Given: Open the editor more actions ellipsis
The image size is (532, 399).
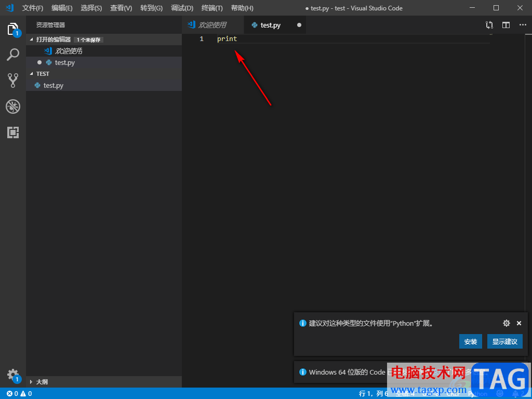Looking at the screenshot, I should [523, 25].
